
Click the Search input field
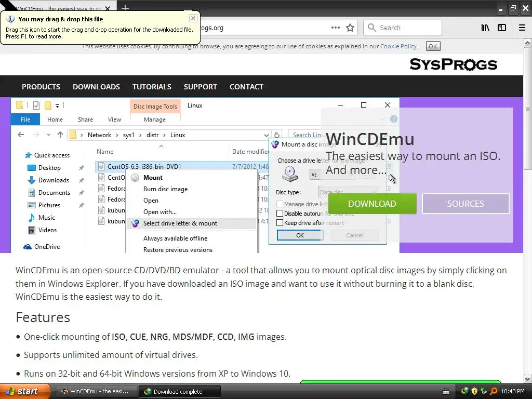pos(403,28)
